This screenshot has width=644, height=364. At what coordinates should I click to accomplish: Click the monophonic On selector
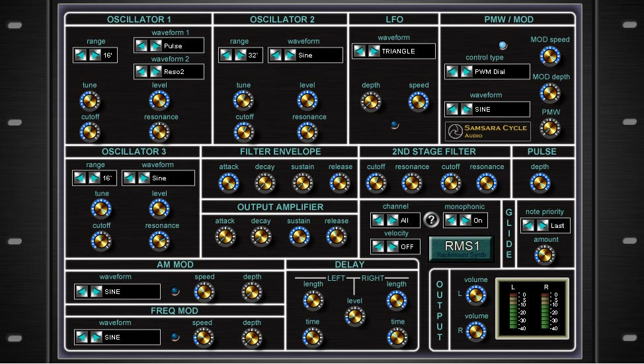pos(465,221)
